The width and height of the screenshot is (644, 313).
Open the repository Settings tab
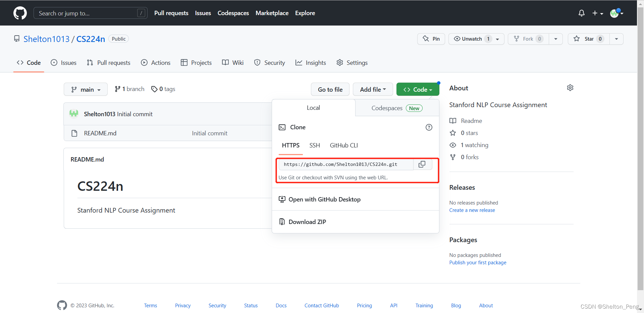[x=352, y=63]
